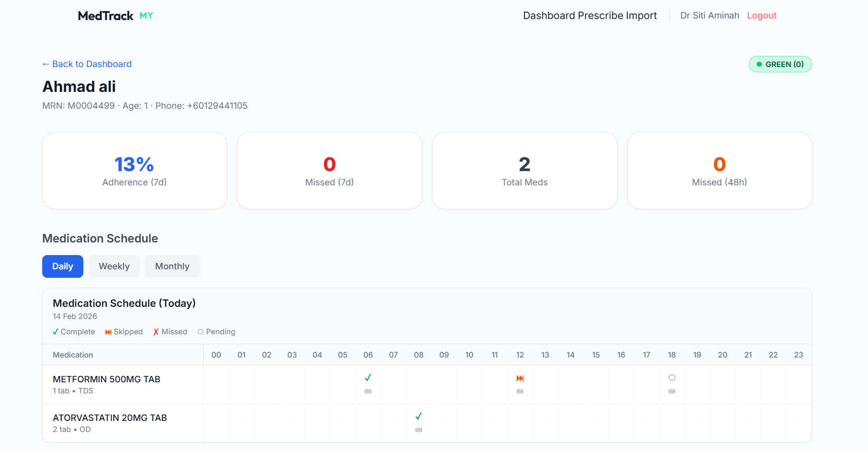Switch to Weekly schedule view
868x451 pixels.
[114, 267]
